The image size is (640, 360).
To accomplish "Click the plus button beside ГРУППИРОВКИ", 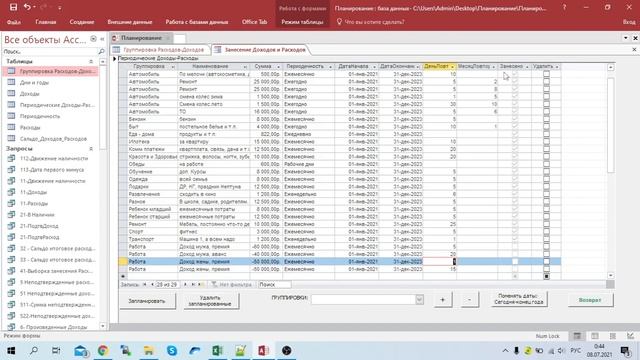I will pyautogui.click(x=442, y=300).
